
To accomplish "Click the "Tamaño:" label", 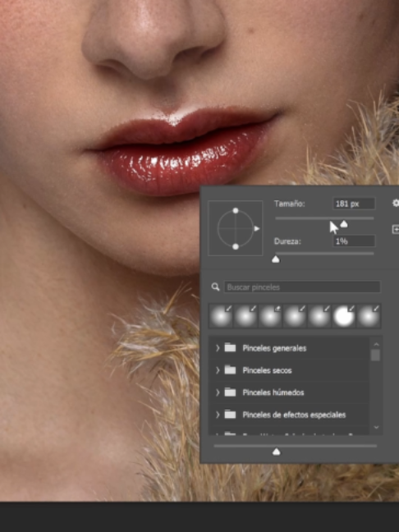I will click(290, 204).
